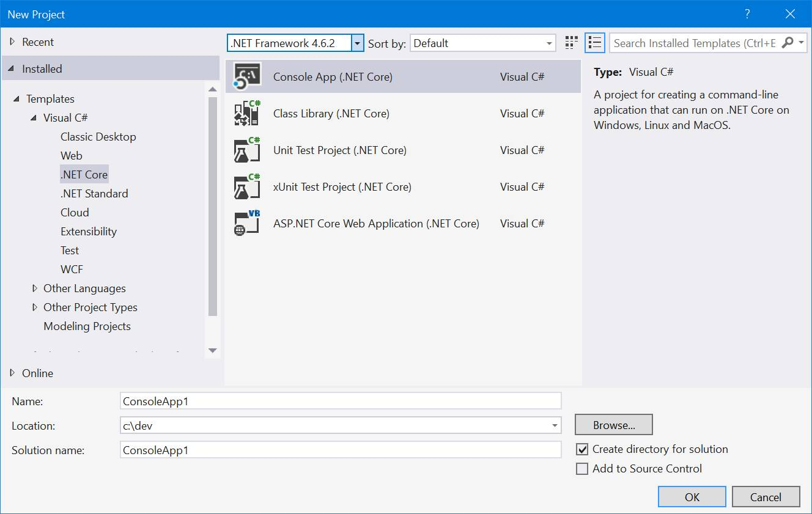Select the xUnit Test Project icon

pyautogui.click(x=247, y=186)
